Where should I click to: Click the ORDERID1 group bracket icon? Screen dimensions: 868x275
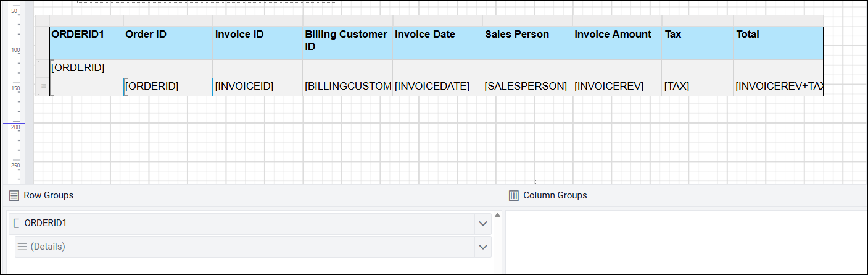click(x=16, y=223)
